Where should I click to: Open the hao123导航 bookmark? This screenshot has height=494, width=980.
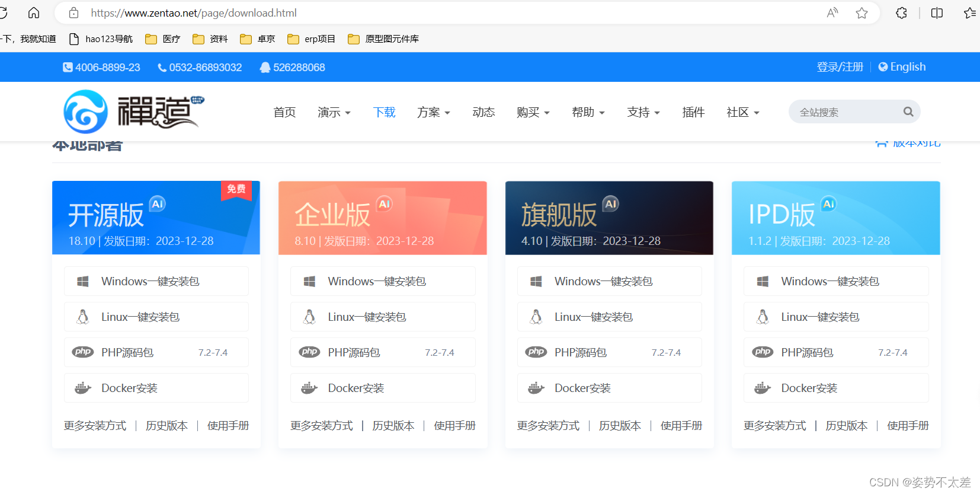101,39
